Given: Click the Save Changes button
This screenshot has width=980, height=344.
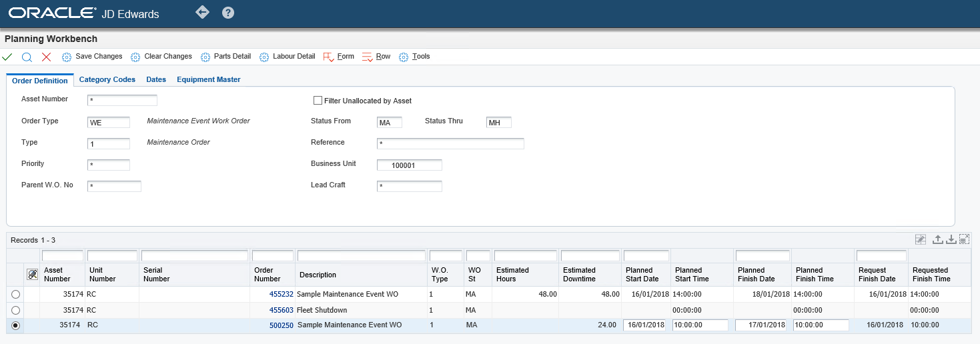Looking at the screenshot, I should click(92, 57).
